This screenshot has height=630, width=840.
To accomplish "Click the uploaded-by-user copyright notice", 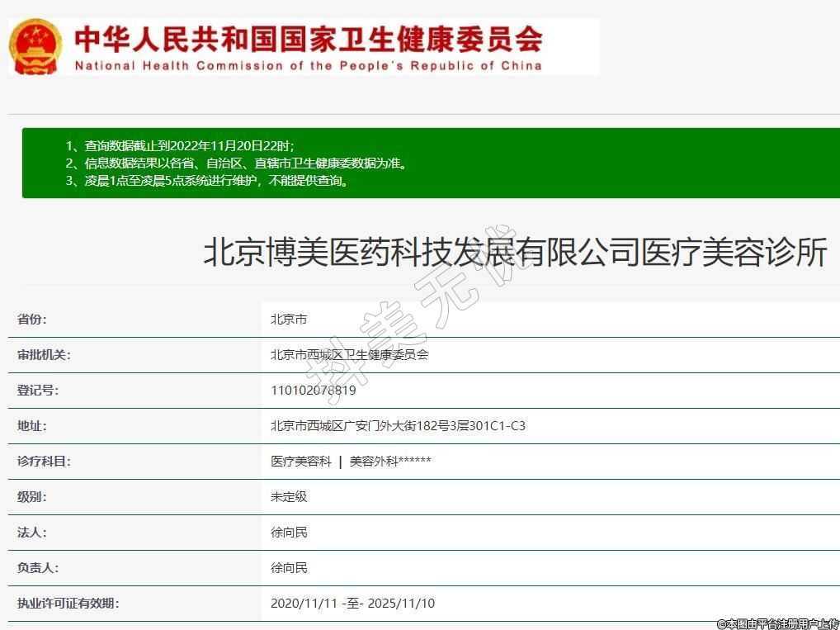I will pos(776,623).
